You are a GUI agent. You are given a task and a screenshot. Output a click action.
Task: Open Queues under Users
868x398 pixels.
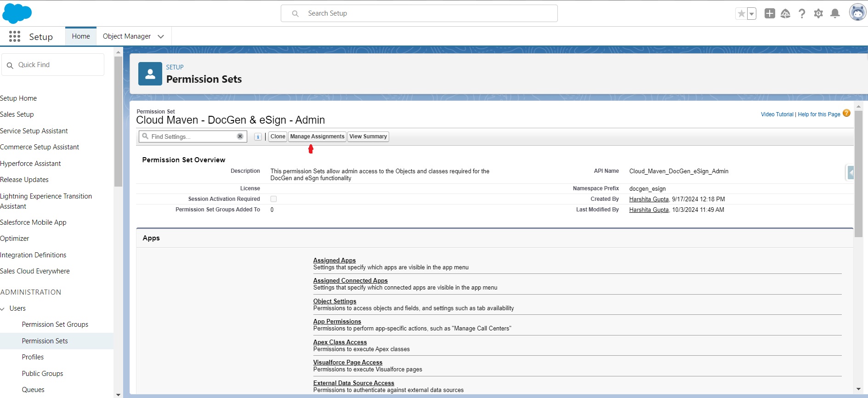pyautogui.click(x=33, y=390)
